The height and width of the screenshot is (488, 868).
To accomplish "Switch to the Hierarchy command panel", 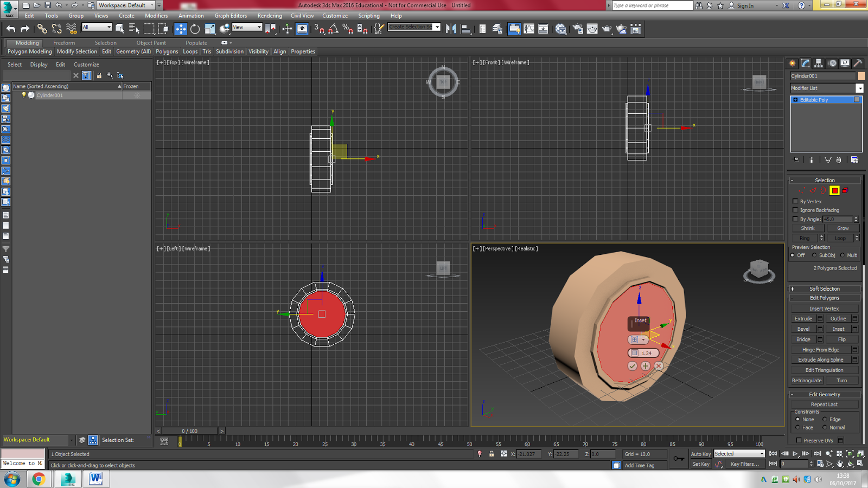I will (819, 63).
